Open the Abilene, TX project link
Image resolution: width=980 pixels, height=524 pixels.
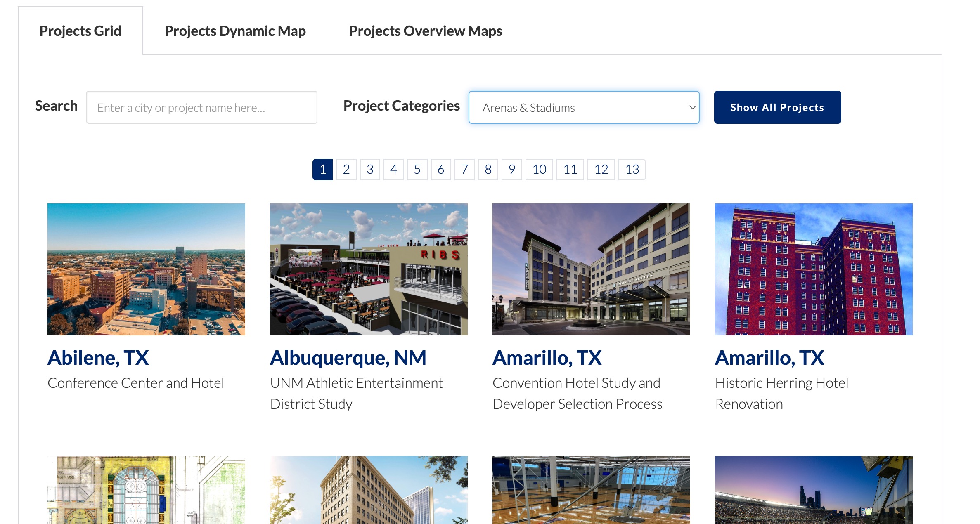click(98, 358)
